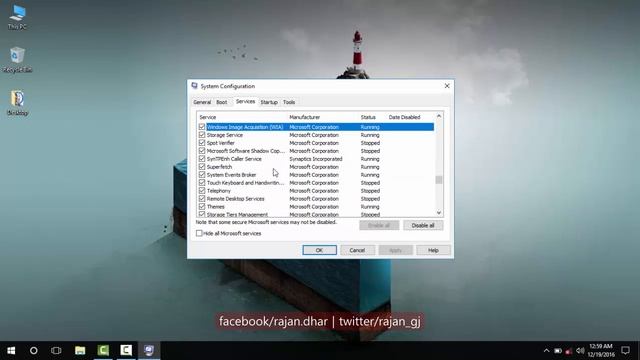
Task: Uncheck Remote Desktop Services checkbox
Action: pyautogui.click(x=202, y=198)
